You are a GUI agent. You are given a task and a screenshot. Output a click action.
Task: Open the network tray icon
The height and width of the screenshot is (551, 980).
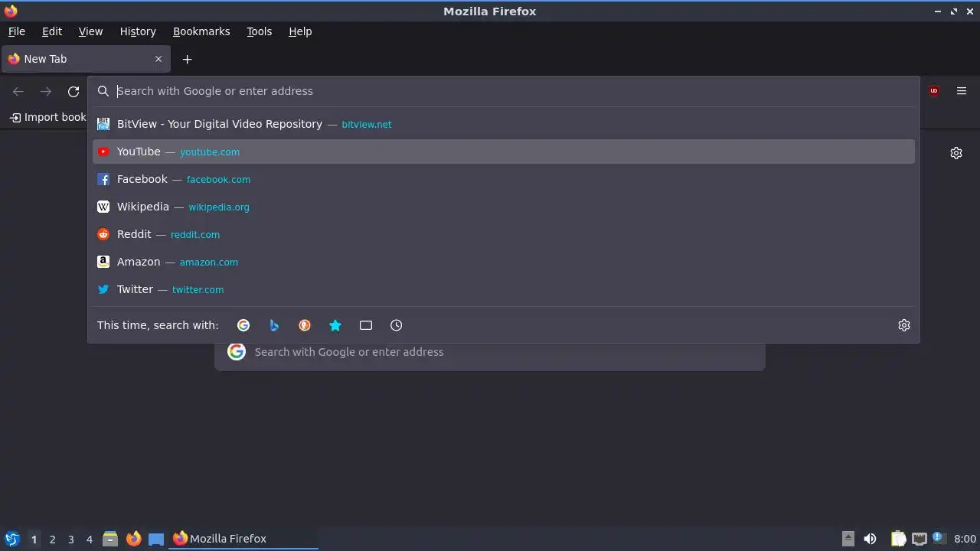tap(919, 539)
